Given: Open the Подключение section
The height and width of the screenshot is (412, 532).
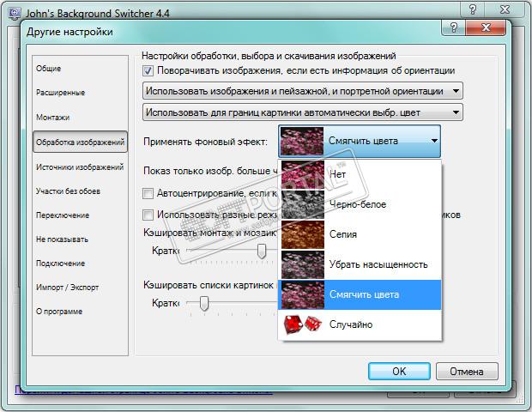Looking at the screenshot, I should click(x=60, y=264).
